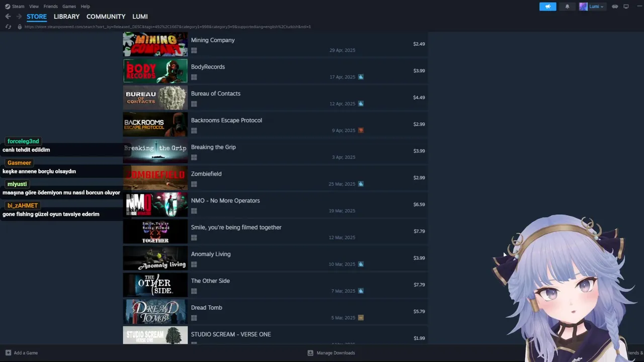This screenshot has width=644, height=362.
Task: Click the Add a Game plus icon
Action: point(8,353)
